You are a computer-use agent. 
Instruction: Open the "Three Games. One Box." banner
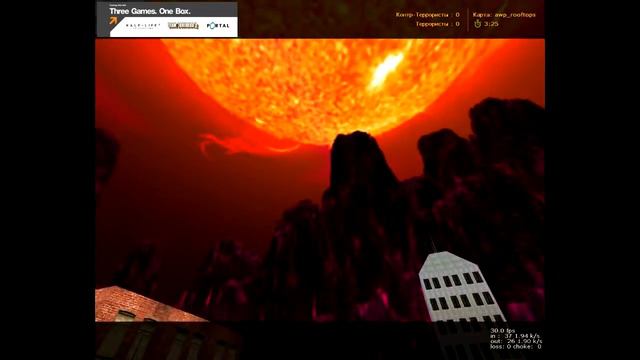pyautogui.click(x=167, y=20)
